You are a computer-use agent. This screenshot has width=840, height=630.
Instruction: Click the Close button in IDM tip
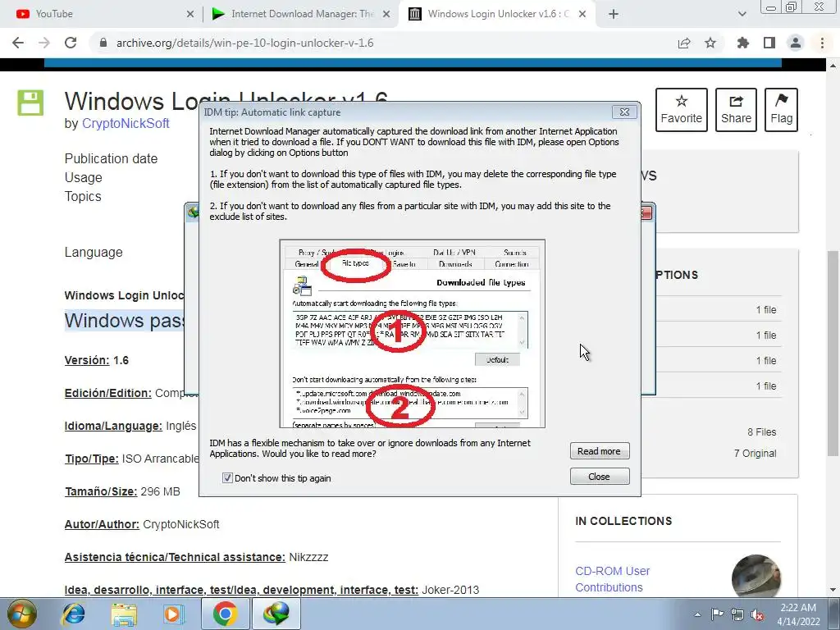click(600, 477)
